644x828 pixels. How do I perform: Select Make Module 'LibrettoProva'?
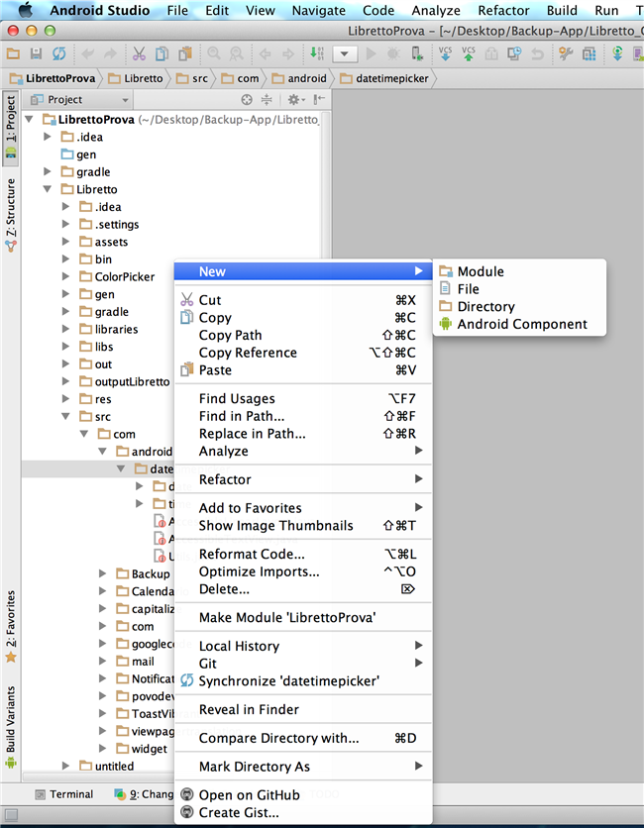[303, 617]
